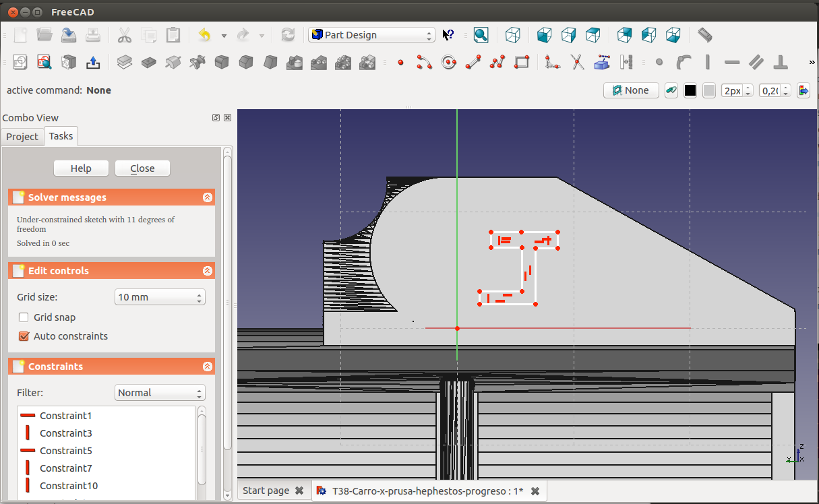Open the constraints Filter dropdown

[160, 393]
